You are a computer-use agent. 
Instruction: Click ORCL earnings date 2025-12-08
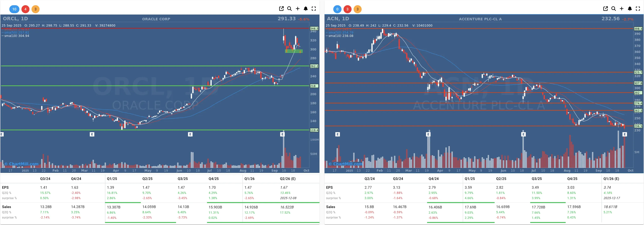click(x=288, y=198)
